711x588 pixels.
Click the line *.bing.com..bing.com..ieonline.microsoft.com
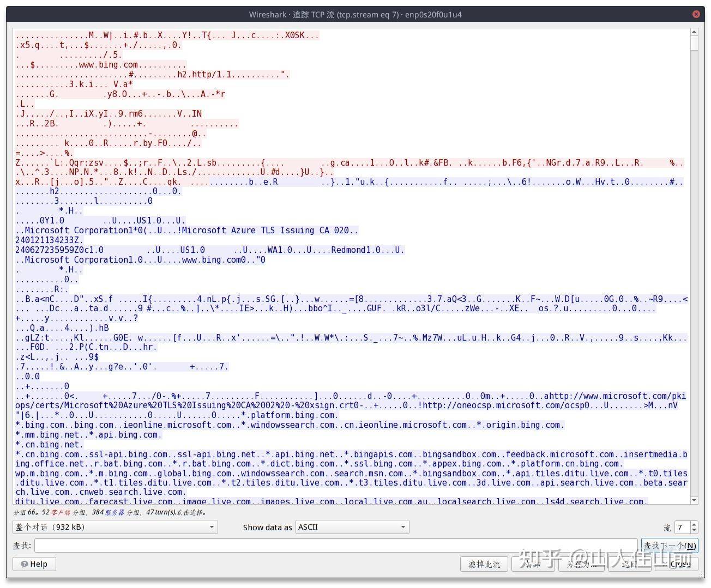pyautogui.click(x=290, y=425)
